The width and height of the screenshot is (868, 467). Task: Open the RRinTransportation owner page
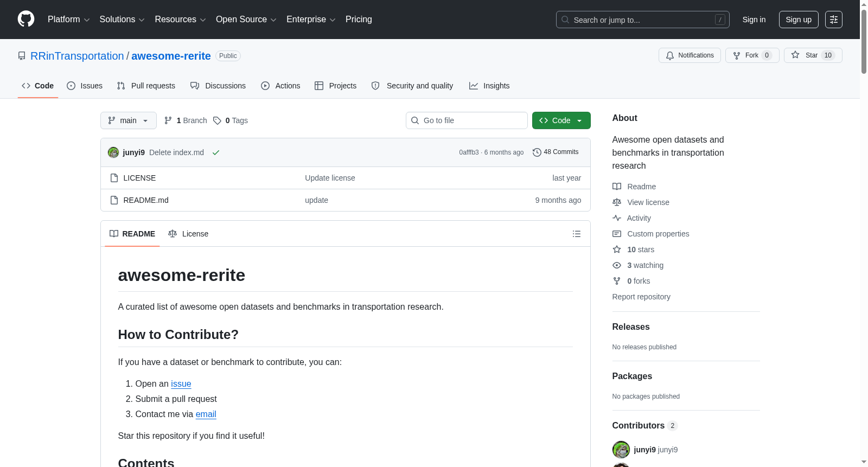coord(77,56)
